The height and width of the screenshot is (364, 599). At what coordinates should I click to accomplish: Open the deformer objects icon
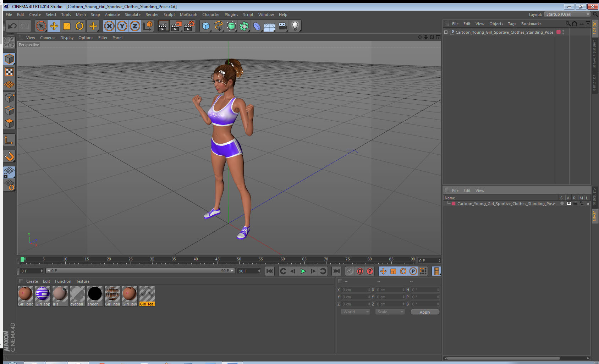pos(257,26)
